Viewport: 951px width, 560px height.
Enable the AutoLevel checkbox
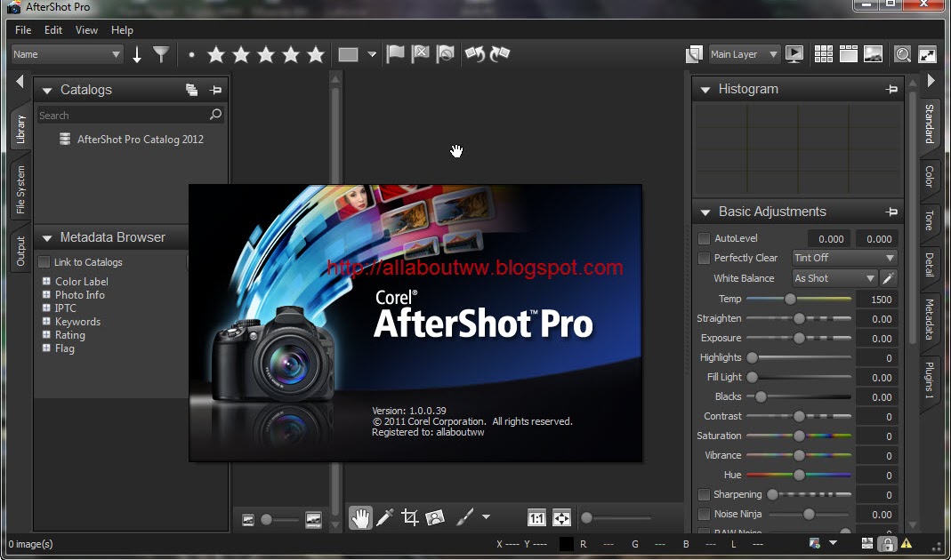tap(704, 239)
